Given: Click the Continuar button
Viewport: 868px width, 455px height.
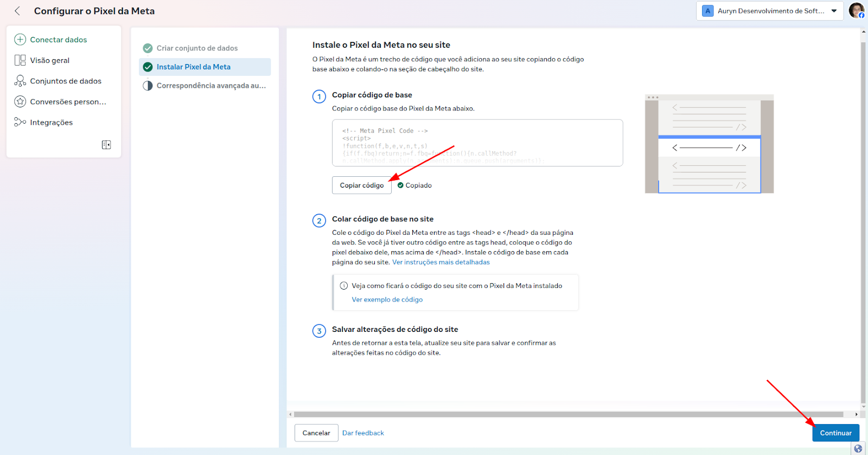Looking at the screenshot, I should point(835,433).
